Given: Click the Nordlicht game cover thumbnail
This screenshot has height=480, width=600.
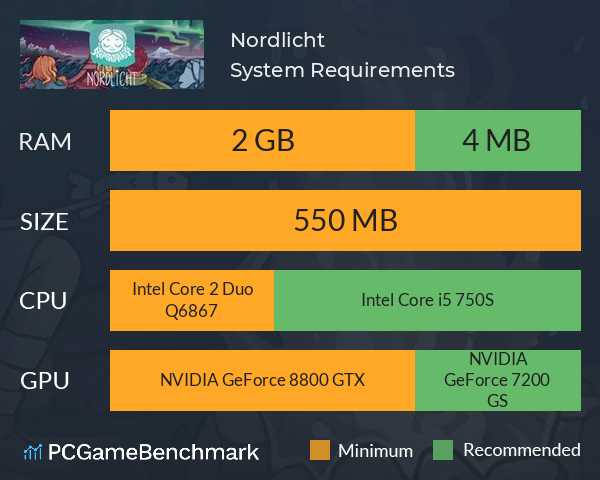Looking at the screenshot, I should (x=112, y=54).
